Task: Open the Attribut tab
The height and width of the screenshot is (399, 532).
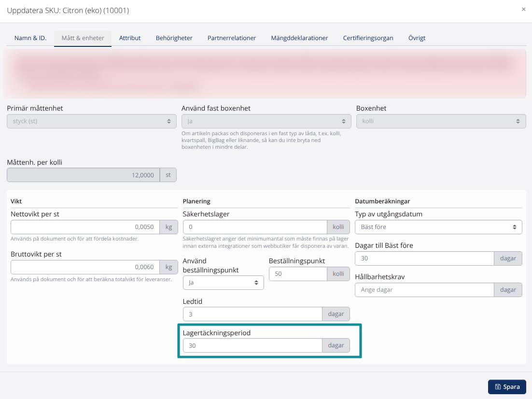Action: [129, 37]
